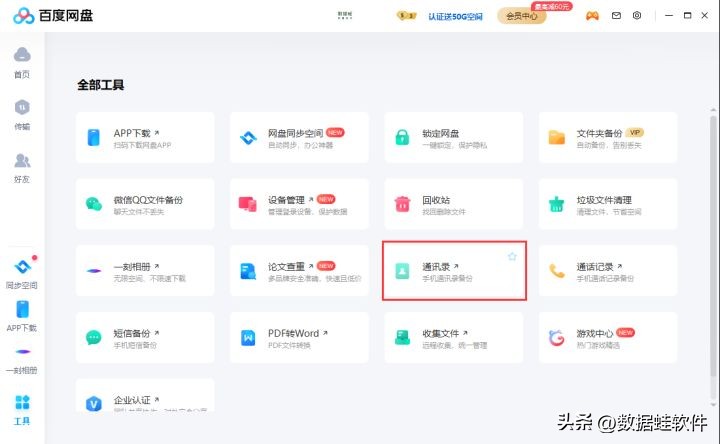Click the coin points icon in title bar
Image resolution: width=720 pixels, height=444 pixels.
[406, 16]
